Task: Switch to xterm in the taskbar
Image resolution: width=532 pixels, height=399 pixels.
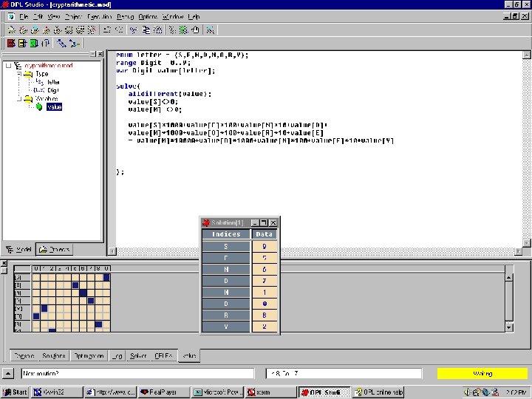Action: pyautogui.click(x=270, y=392)
